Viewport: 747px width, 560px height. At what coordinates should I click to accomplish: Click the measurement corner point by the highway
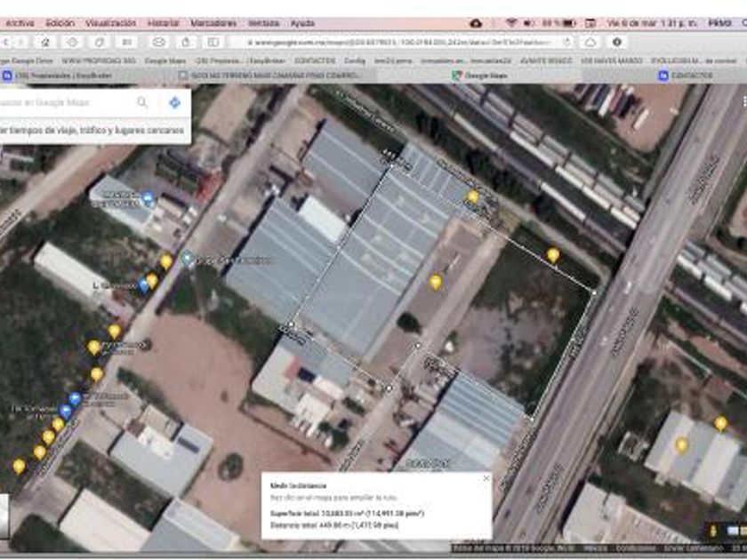click(594, 291)
